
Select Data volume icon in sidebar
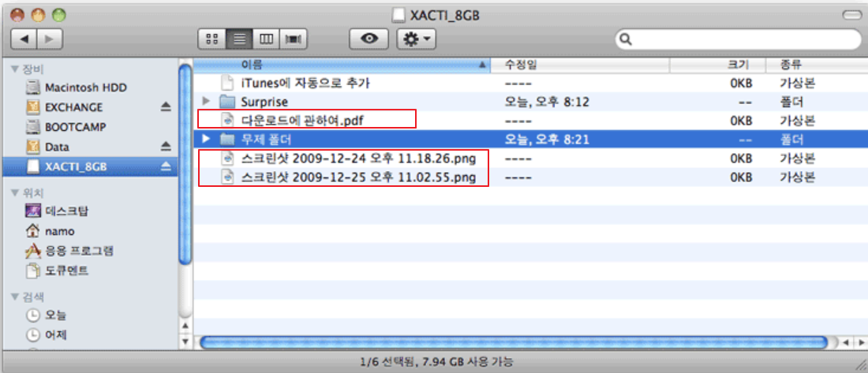coord(34,147)
